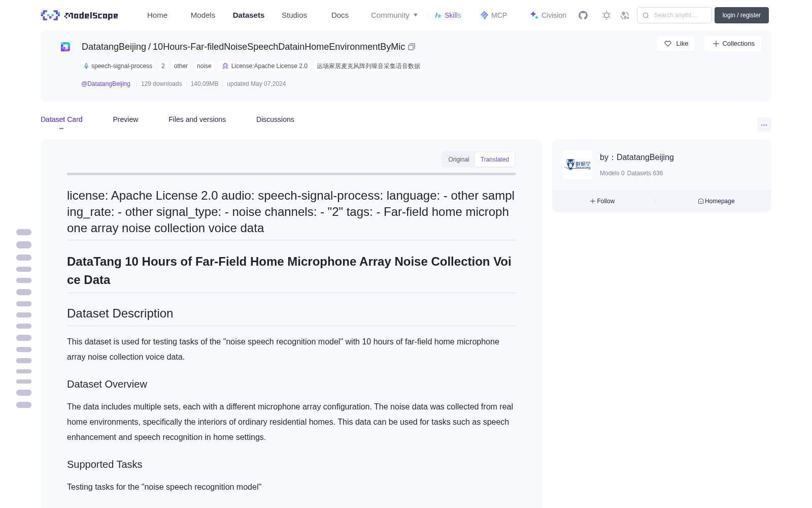Open the Datasets nav item
This screenshot has height=508, width=812.
tap(249, 15)
